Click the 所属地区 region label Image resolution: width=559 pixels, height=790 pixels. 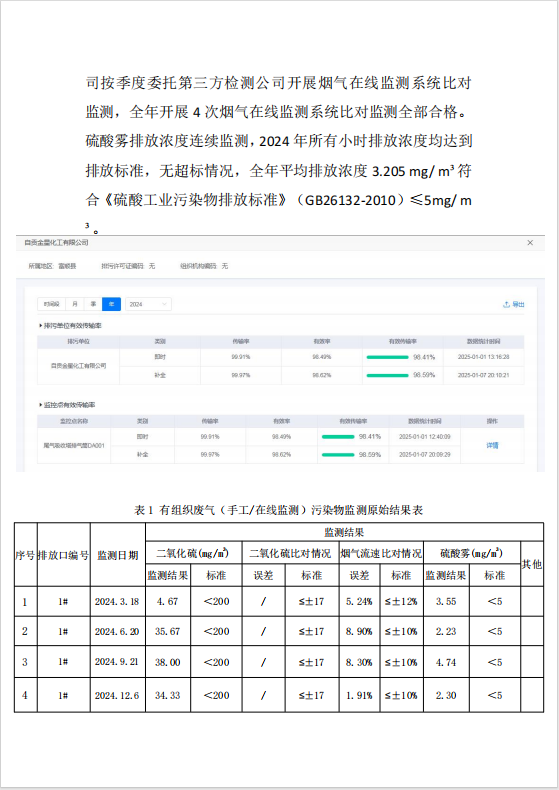41,266
